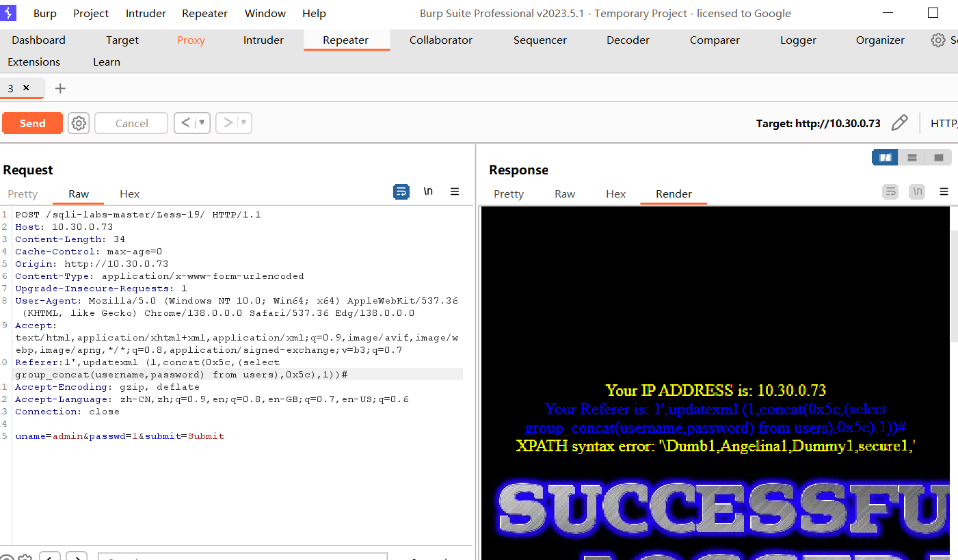Select side-by-side layout view icon
Viewport: 958px width, 560px height.
coord(885,157)
